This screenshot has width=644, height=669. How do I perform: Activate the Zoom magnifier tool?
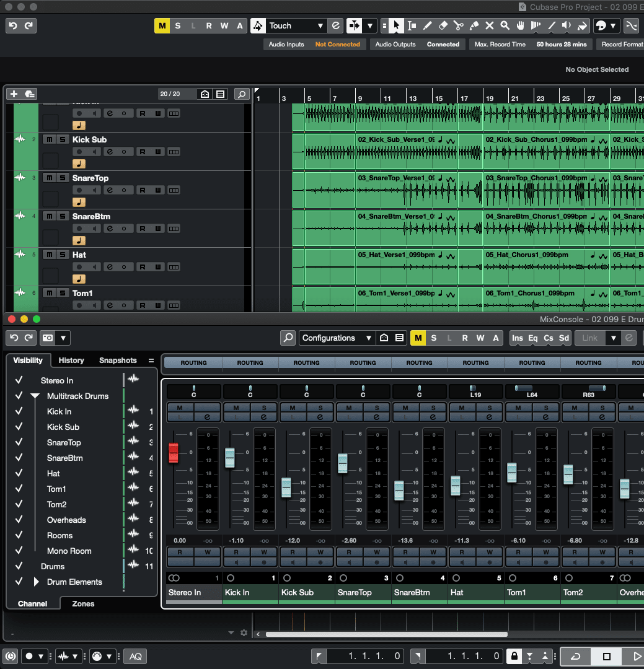[x=505, y=25]
